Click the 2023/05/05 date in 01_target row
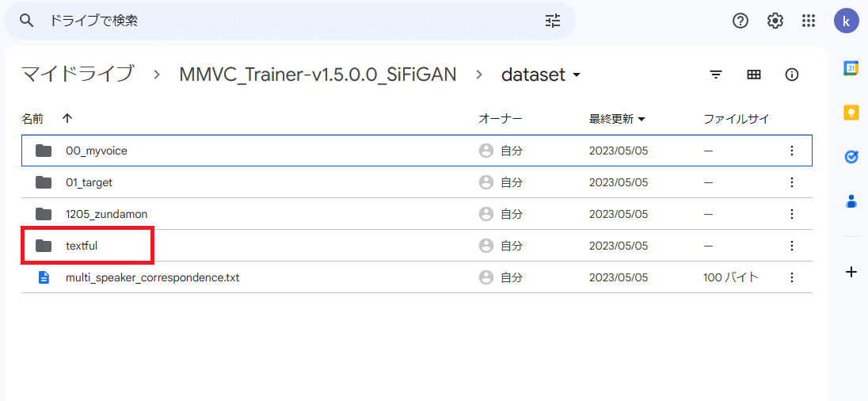 click(619, 183)
